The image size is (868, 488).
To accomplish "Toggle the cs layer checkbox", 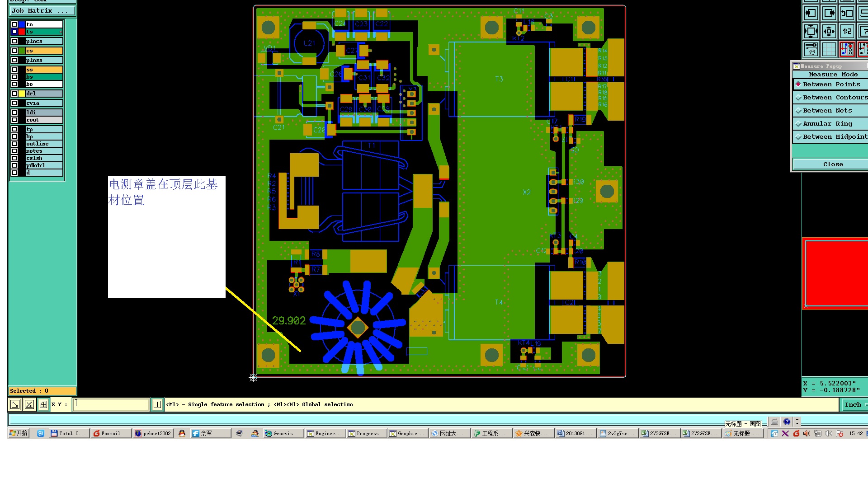I will point(14,51).
